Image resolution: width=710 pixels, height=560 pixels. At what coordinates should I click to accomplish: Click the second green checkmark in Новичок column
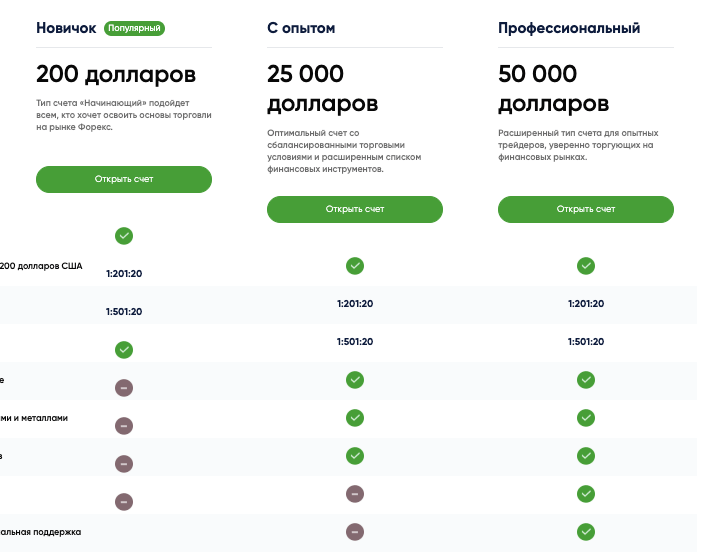pos(124,350)
